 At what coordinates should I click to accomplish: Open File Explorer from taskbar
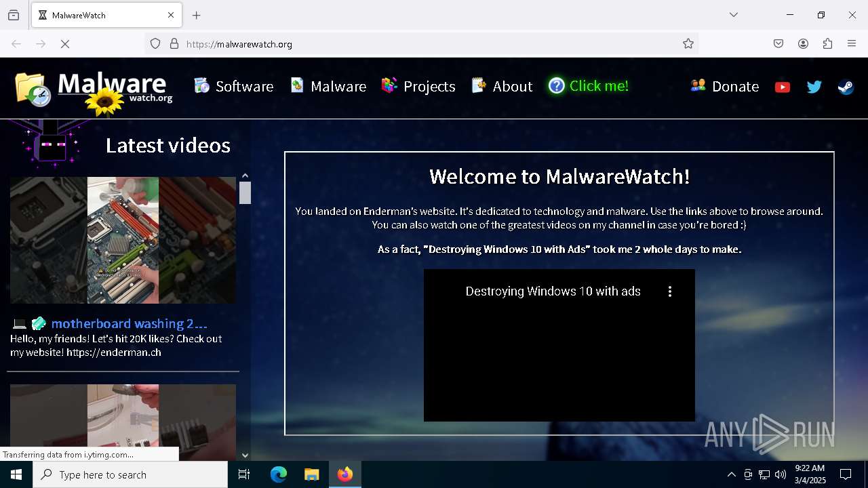coord(312,474)
